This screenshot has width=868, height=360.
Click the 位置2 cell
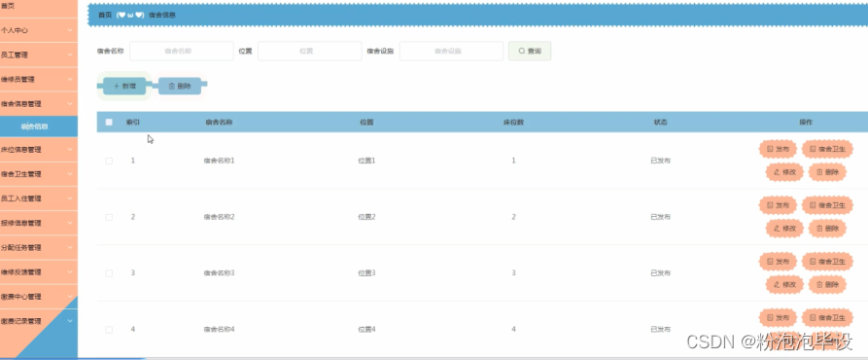tap(367, 217)
